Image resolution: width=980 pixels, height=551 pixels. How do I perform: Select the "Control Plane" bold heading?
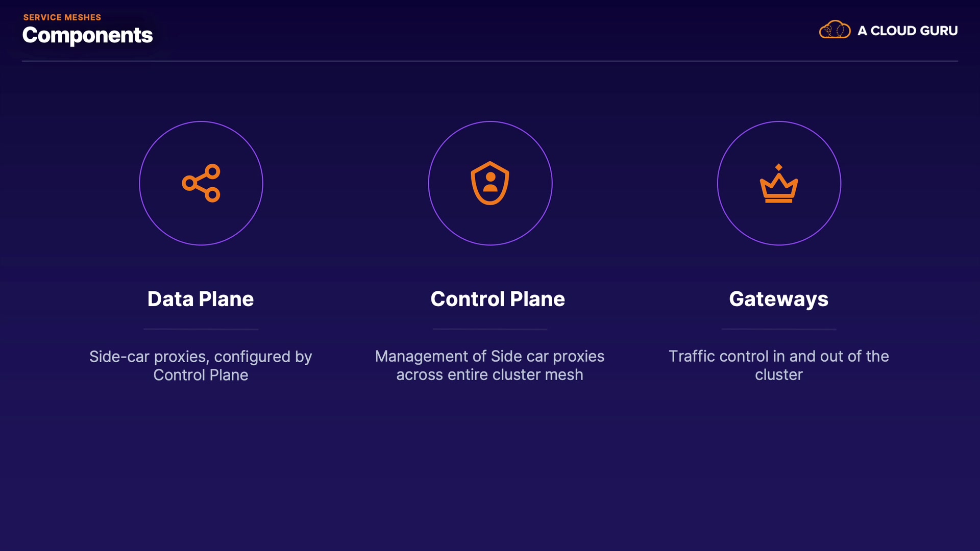(498, 299)
